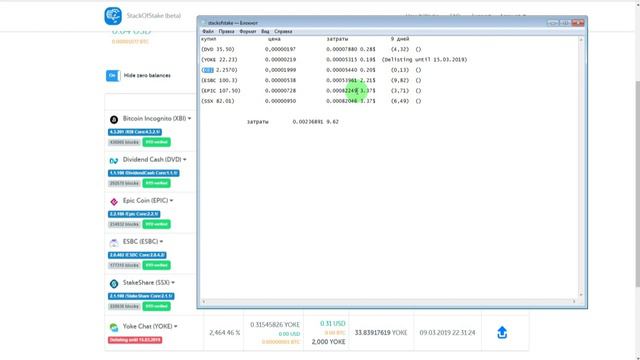Click the (SSX 82.01) entry in Notepad
The image size is (640, 360).
tap(218, 101)
